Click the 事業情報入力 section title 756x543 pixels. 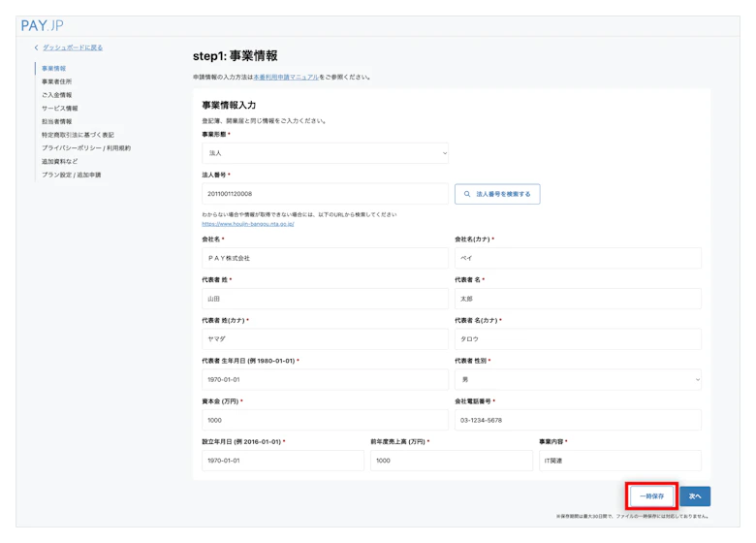click(229, 105)
